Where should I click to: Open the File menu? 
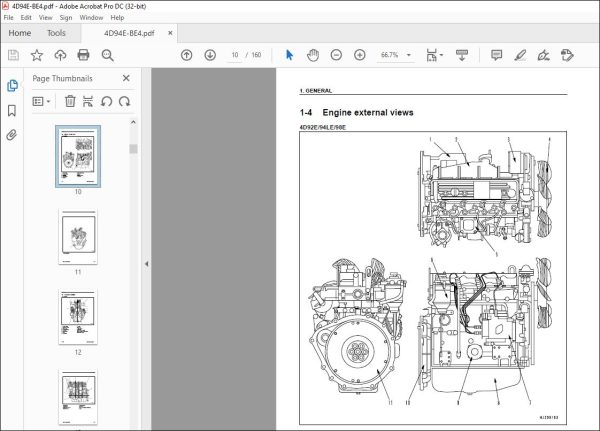tap(8, 18)
